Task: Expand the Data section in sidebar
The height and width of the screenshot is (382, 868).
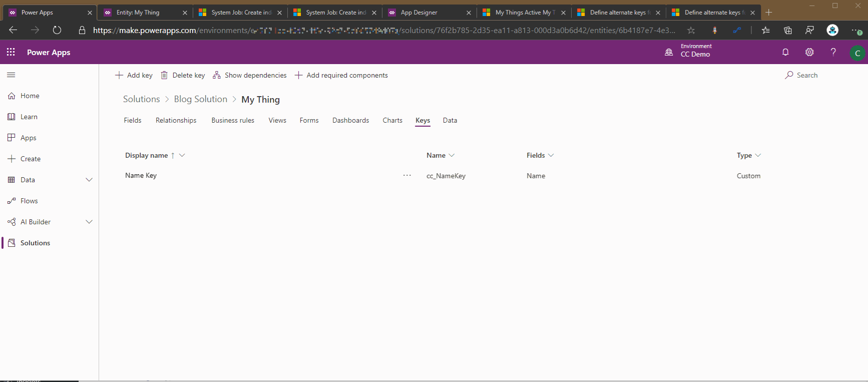Action: click(89, 180)
